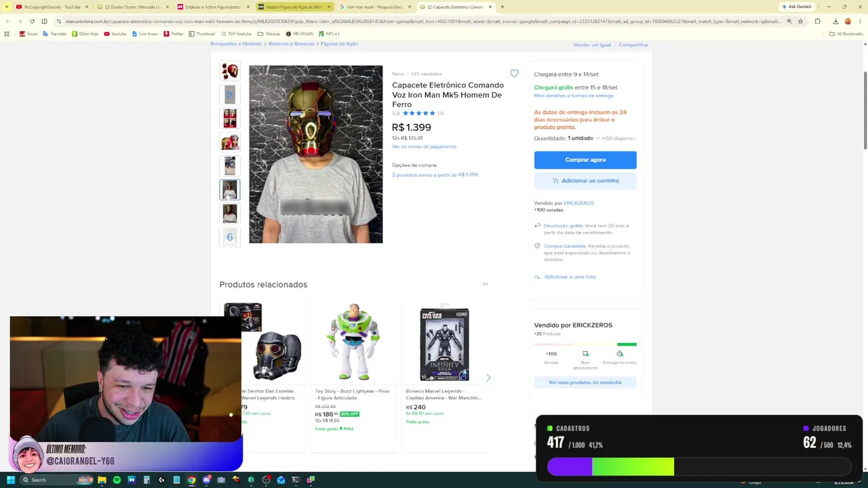This screenshot has height=488, width=868.
Task: Open the All Bookmarks folder
Action: click(847, 33)
